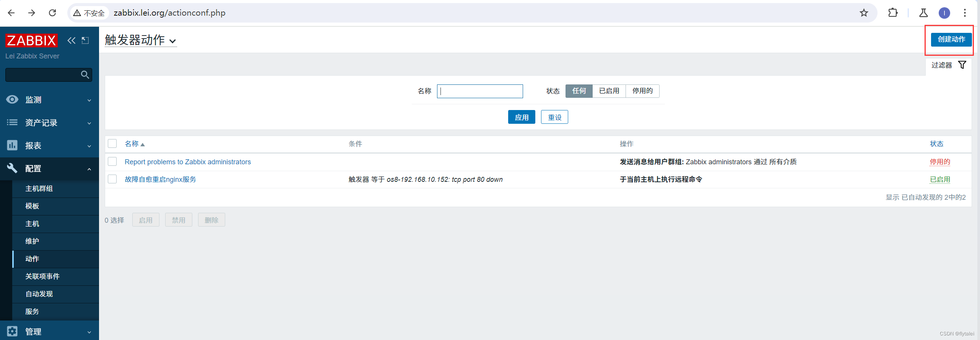The image size is (980, 340).
Task: Open Chrome labs flask icon
Action: (923, 13)
